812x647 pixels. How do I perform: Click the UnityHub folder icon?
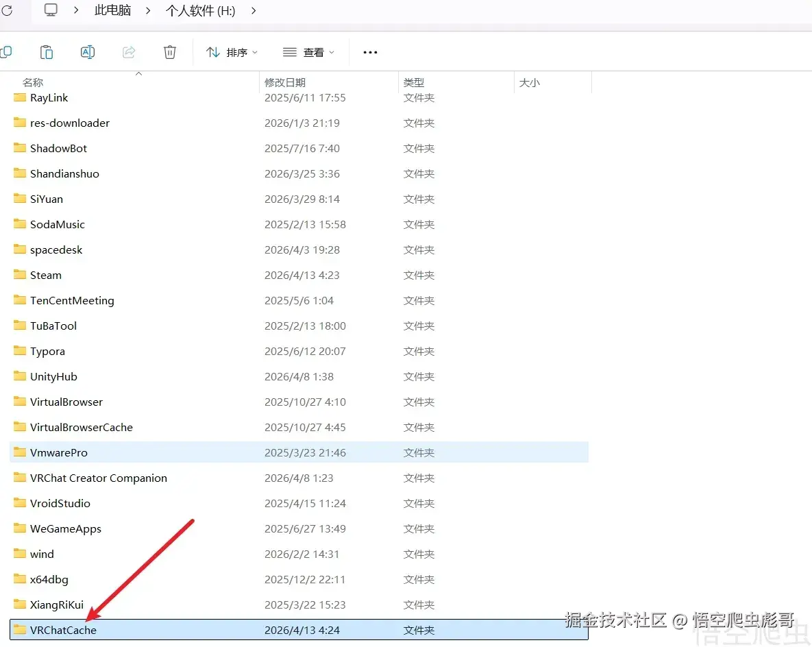point(20,376)
